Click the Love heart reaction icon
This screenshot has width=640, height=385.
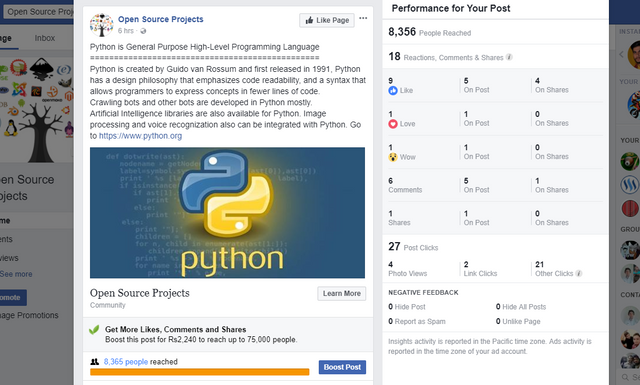point(393,124)
